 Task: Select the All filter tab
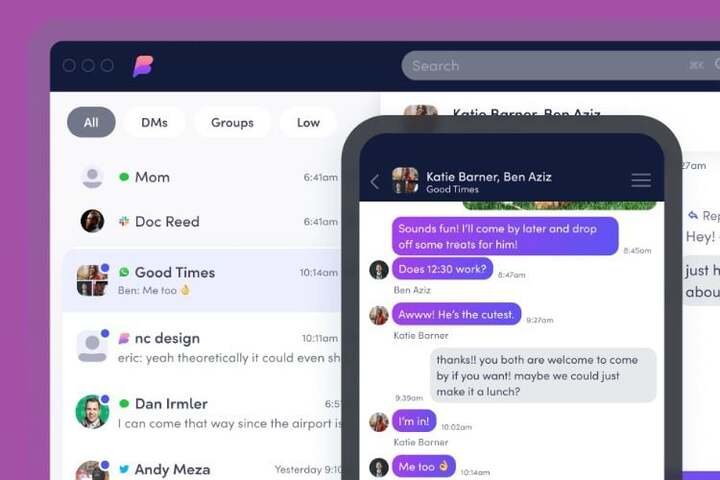click(91, 122)
